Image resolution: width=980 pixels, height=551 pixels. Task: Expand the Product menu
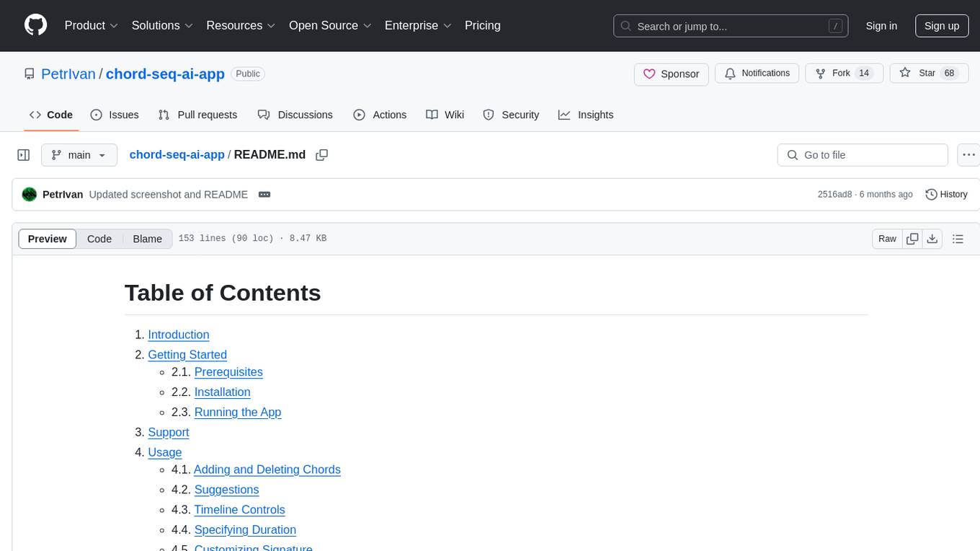click(92, 25)
